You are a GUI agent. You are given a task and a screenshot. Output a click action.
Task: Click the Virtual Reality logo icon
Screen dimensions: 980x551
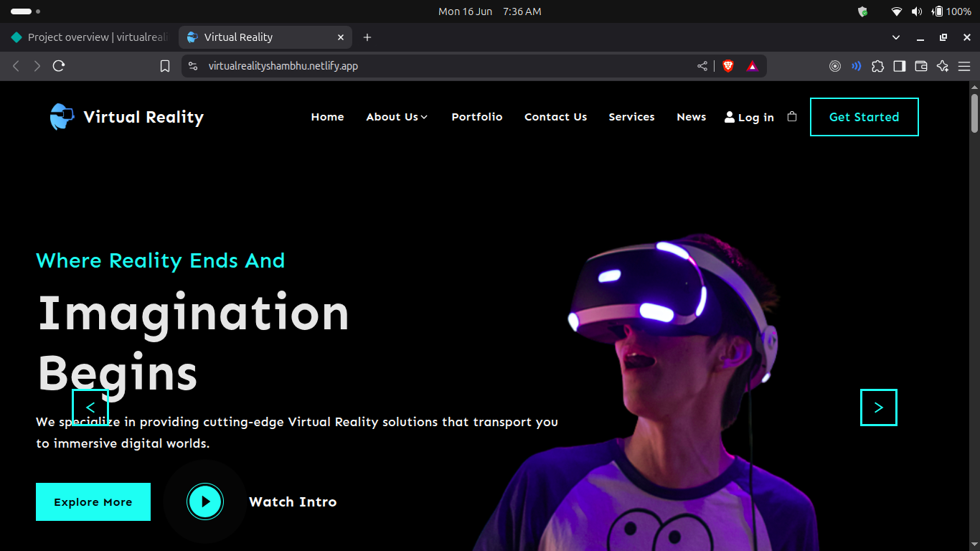[x=61, y=116]
